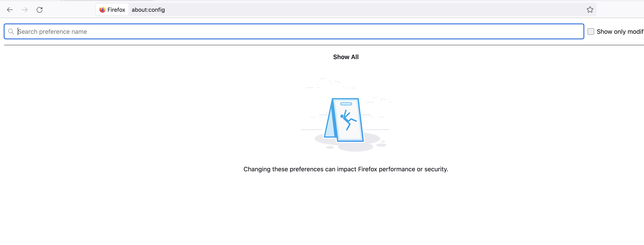Viewport: 644px width, 245px height.
Task: Bookmark this page with the star
Action: click(590, 10)
